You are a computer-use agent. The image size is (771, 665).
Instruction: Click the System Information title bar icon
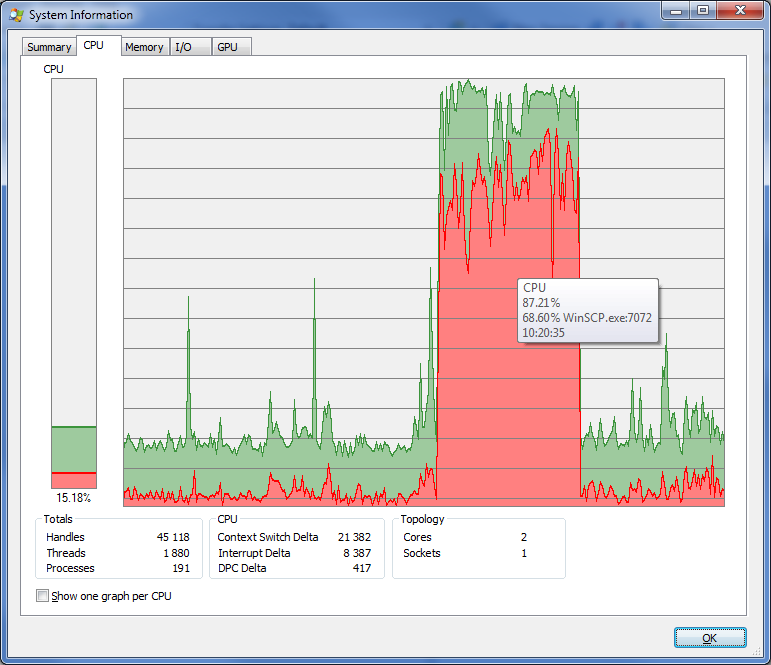16,14
